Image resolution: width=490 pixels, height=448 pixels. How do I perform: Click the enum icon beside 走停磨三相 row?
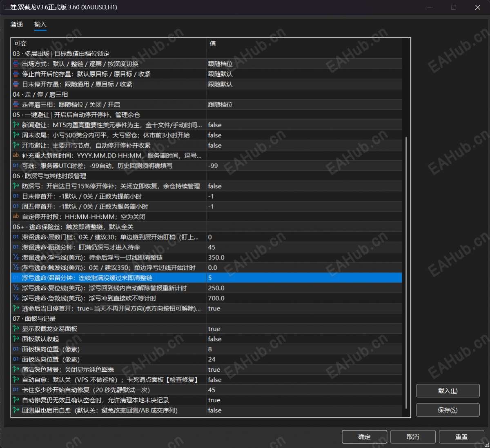click(16, 104)
